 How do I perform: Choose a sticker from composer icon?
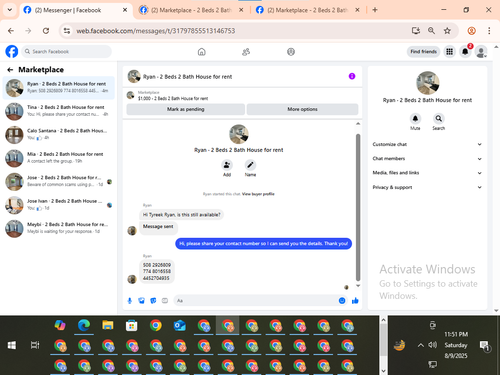pyautogui.click(x=153, y=301)
